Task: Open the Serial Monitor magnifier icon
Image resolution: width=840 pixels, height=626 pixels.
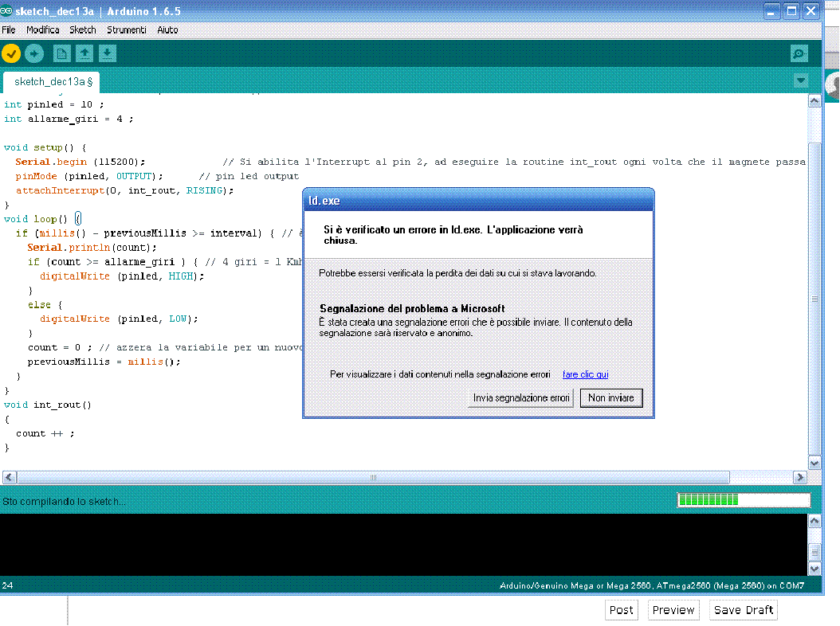Action: [x=799, y=53]
